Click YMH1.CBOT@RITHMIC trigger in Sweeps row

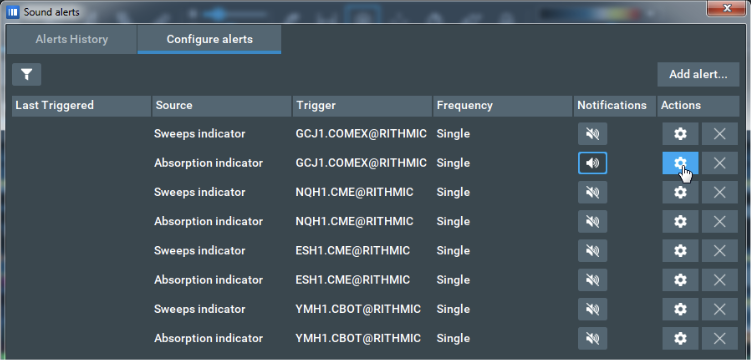coord(358,309)
